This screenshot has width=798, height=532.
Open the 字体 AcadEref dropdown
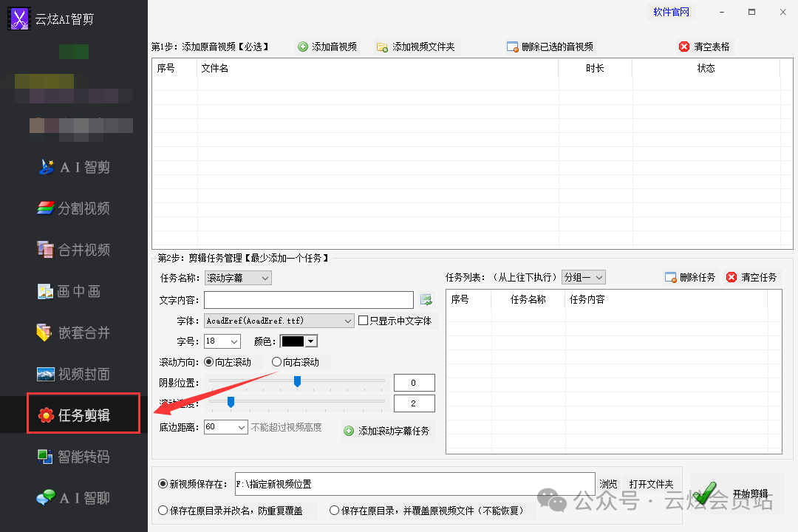pyautogui.click(x=279, y=321)
